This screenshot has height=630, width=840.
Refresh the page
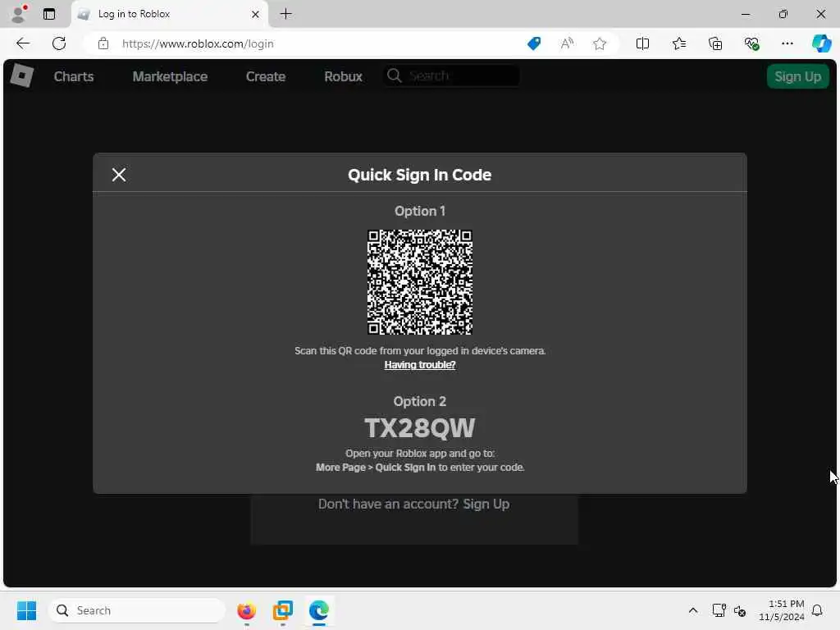59,43
